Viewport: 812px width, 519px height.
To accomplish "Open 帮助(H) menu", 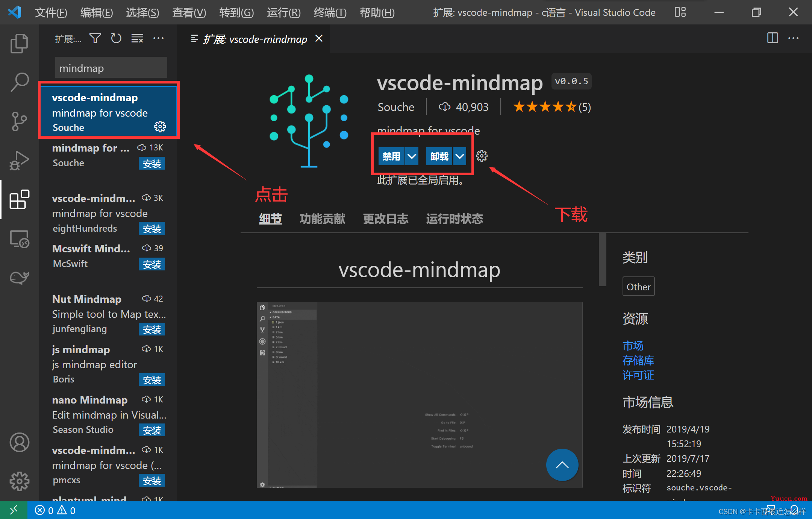I will click(377, 12).
